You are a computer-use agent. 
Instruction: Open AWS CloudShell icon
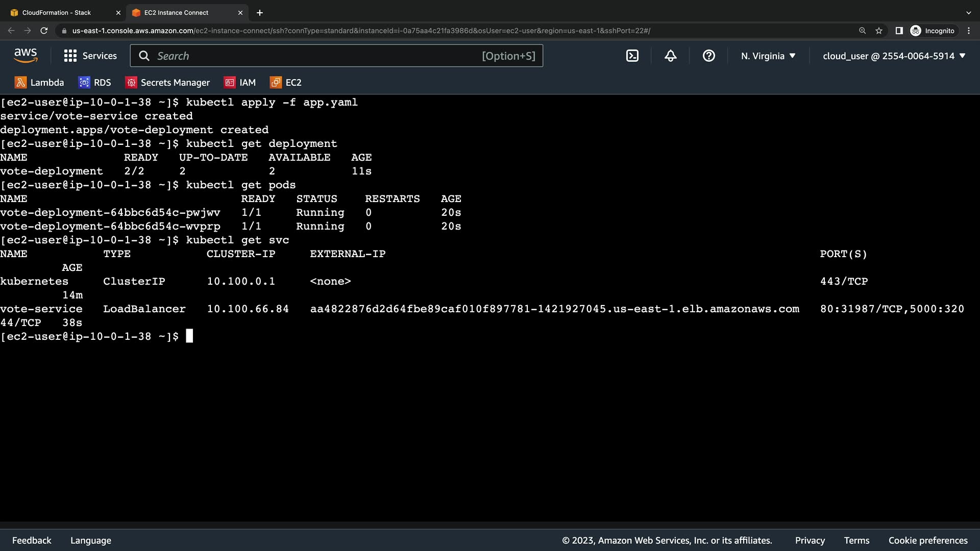632,56
